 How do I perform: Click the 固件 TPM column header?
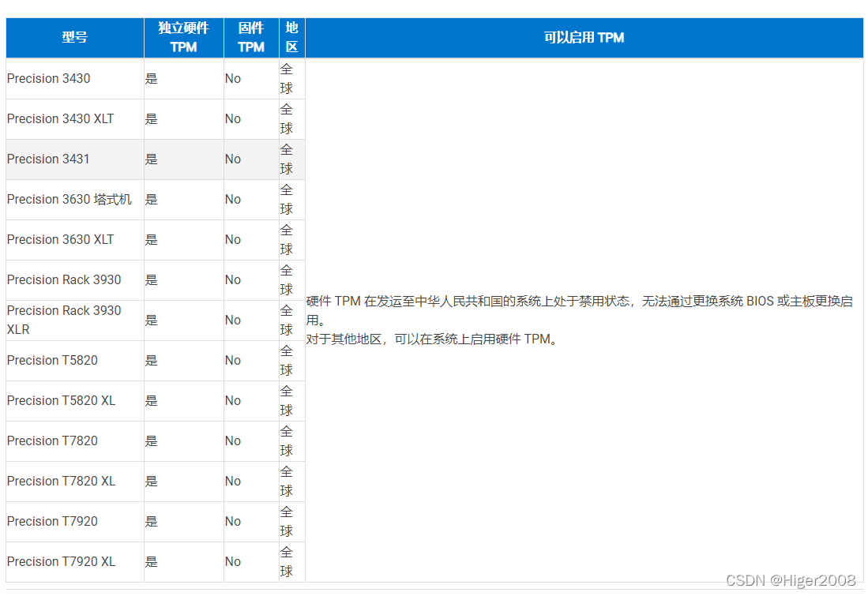(251, 38)
